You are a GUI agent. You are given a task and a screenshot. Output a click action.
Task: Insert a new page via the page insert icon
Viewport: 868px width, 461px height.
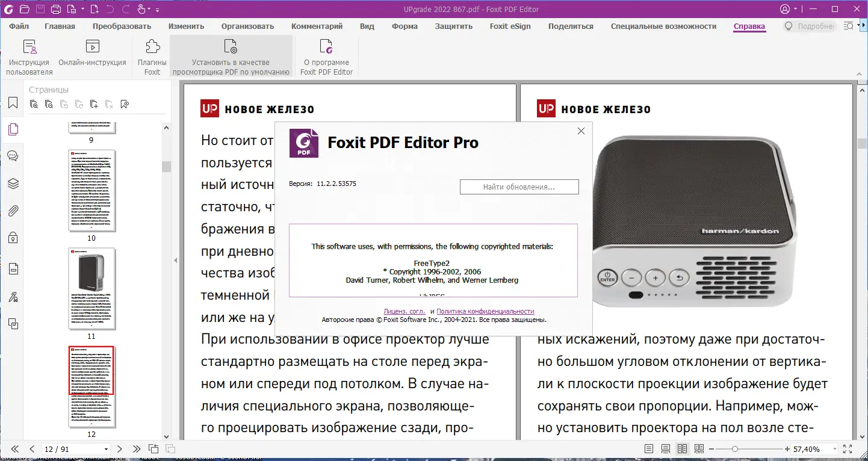point(95,9)
